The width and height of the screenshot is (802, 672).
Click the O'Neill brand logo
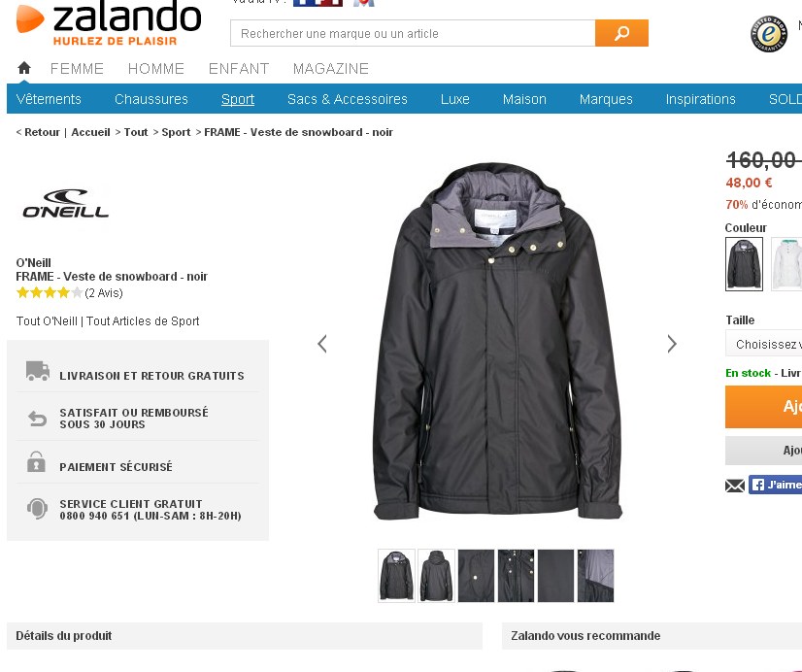(x=65, y=204)
